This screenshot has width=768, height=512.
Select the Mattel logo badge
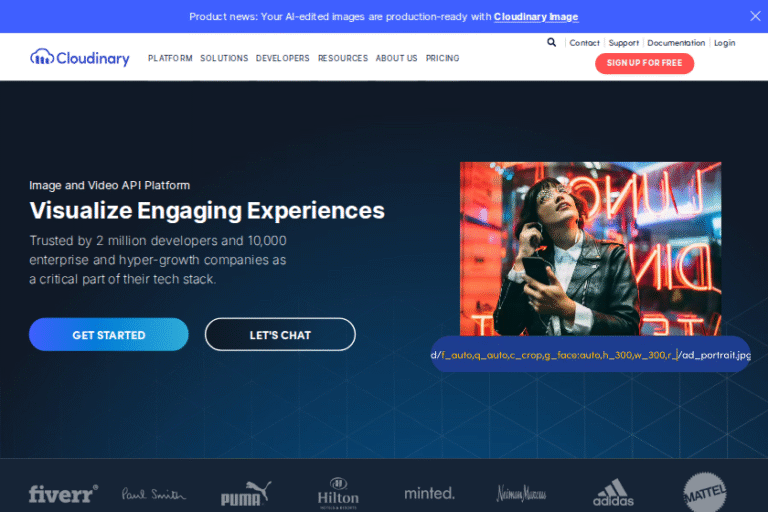pyautogui.click(x=705, y=492)
